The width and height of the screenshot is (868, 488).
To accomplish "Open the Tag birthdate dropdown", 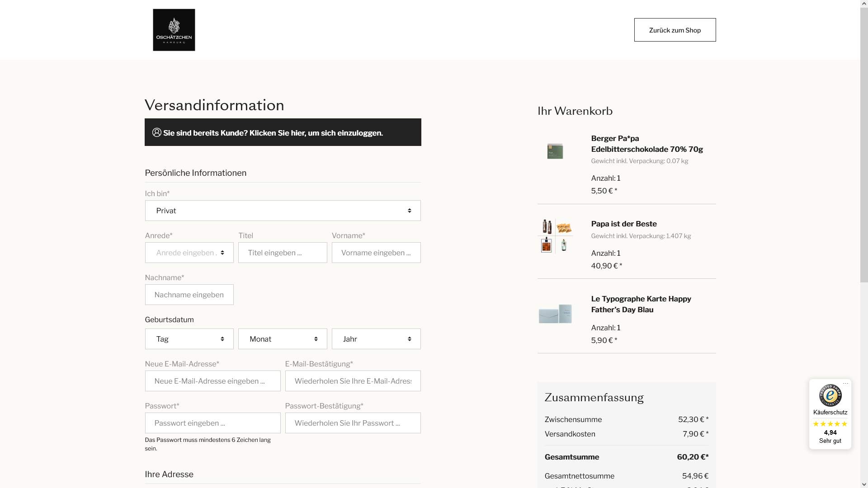I will pyautogui.click(x=189, y=339).
